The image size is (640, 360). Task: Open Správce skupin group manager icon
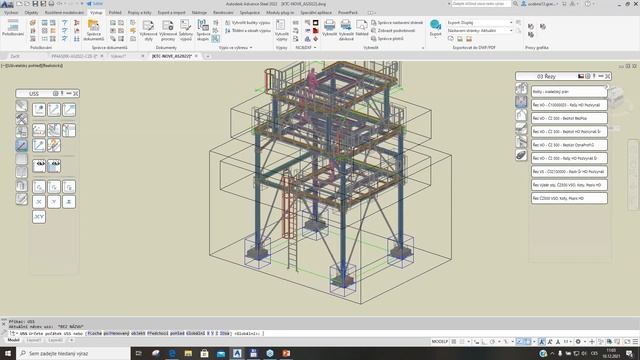(203, 30)
